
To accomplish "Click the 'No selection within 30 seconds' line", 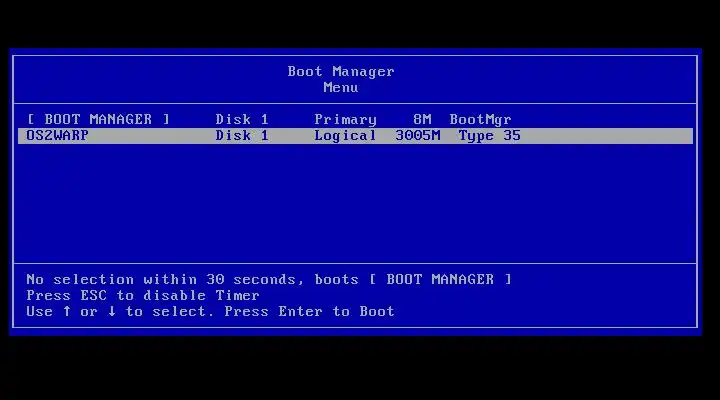I will tap(269, 280).
